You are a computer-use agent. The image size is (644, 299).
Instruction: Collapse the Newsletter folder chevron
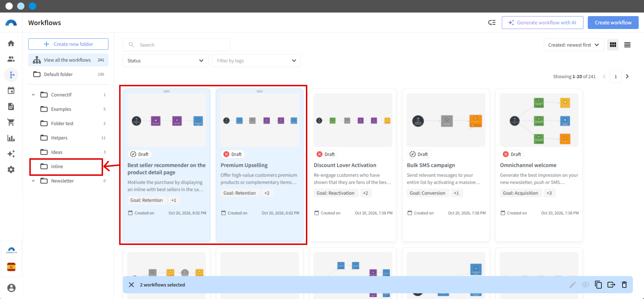(x=33, y=181)
